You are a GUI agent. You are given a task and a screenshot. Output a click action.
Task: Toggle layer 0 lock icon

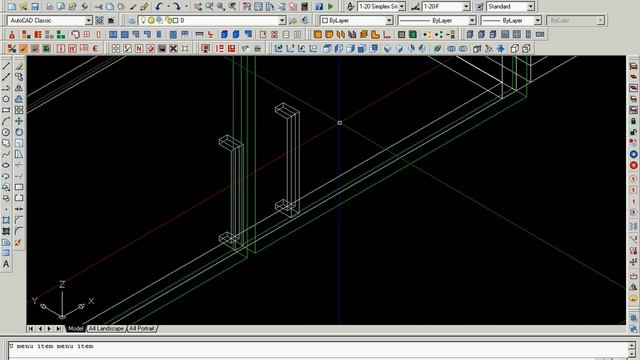(x=169, y=20)
